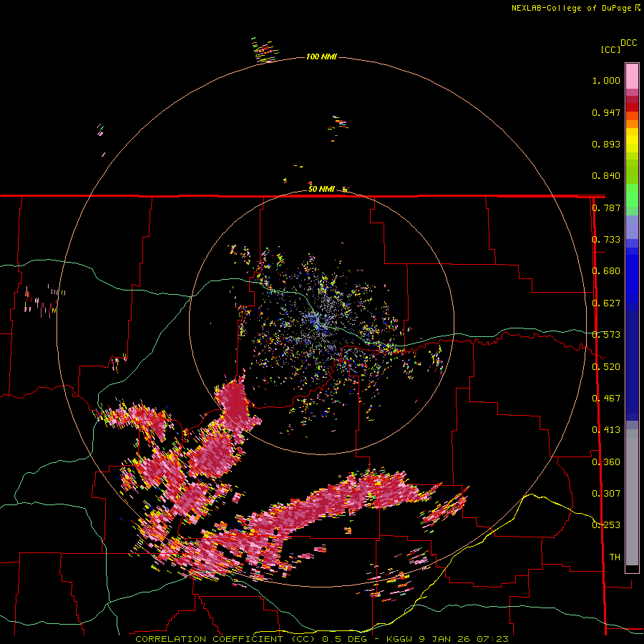Click the DCC label above color bar
The width and height of the screenshot is (644, 644).
[629, 43]
